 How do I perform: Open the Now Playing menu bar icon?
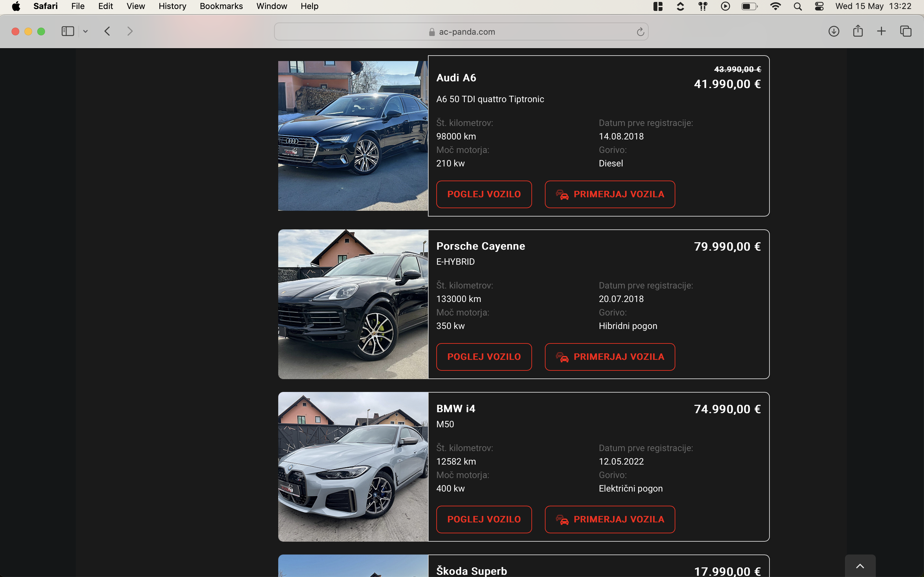(725, 6)
